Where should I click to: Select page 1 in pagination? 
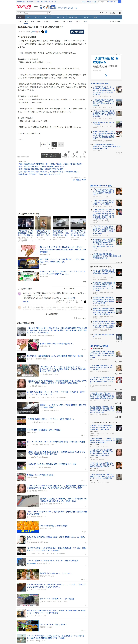click(49, 144)
